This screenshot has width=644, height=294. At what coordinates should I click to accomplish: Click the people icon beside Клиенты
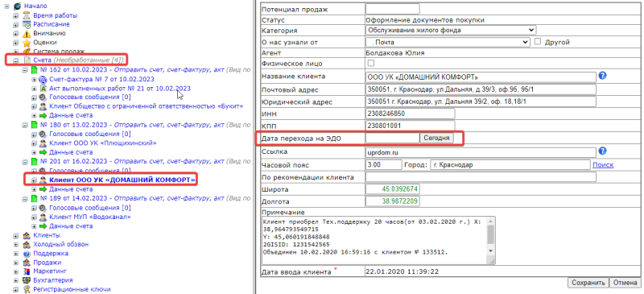click(27, 236)
